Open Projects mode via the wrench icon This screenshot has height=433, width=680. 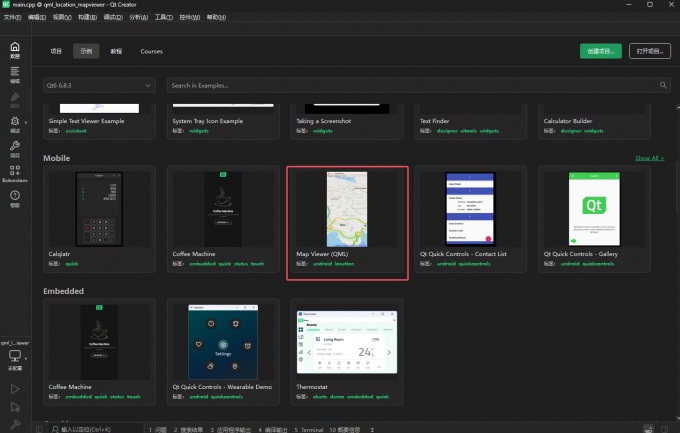pos(14,147)
